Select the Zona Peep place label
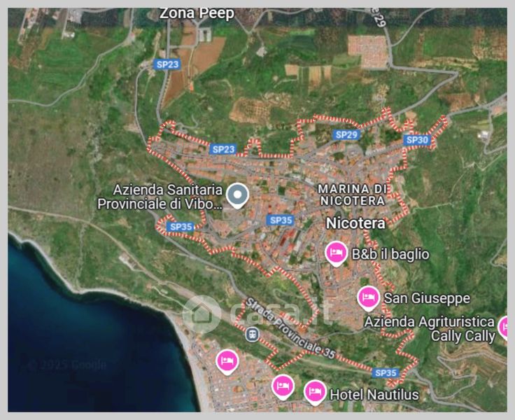Screen dimensions: 515x420 coord(197,13)
